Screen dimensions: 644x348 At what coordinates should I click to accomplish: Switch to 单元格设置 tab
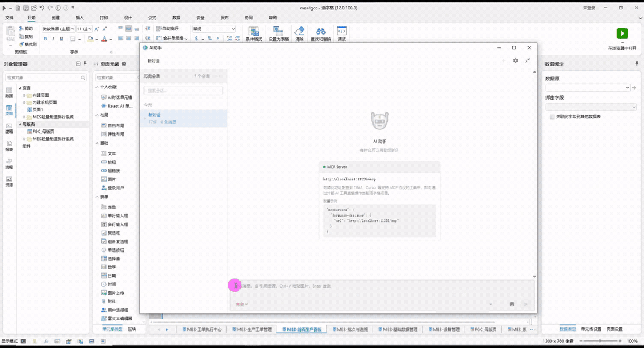coord(591,329)
